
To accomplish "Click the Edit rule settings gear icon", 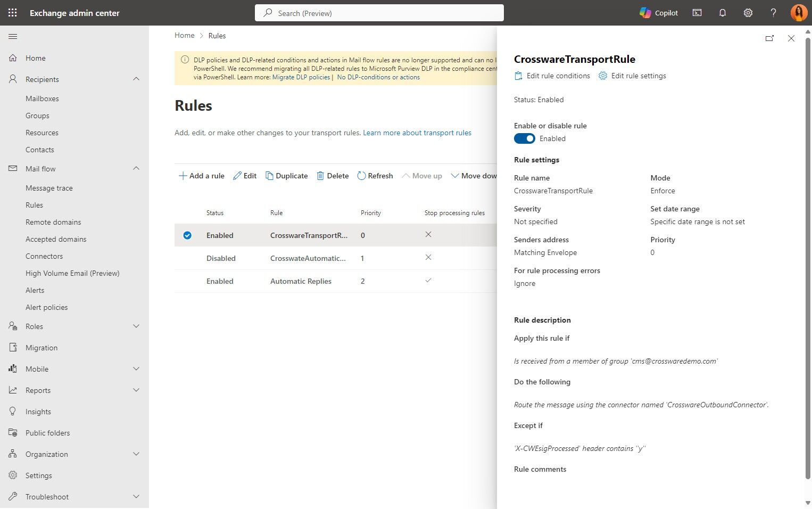I will [603, 76].
